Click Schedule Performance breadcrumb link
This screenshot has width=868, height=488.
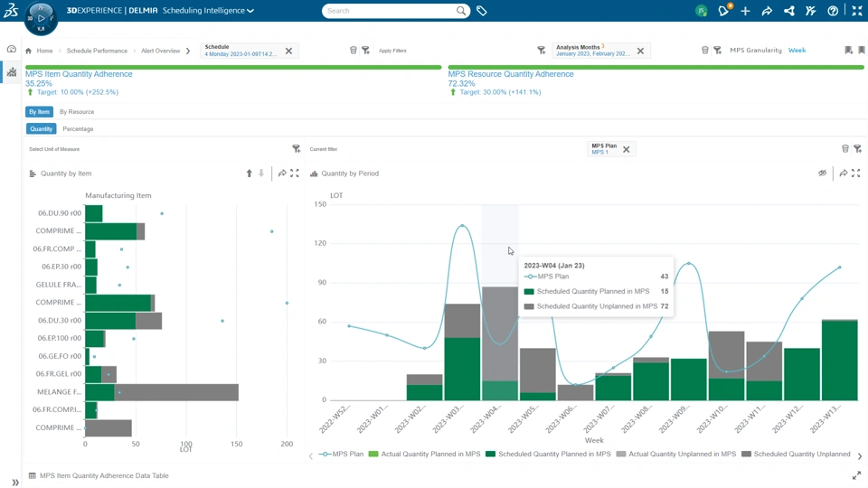[97, 51]
